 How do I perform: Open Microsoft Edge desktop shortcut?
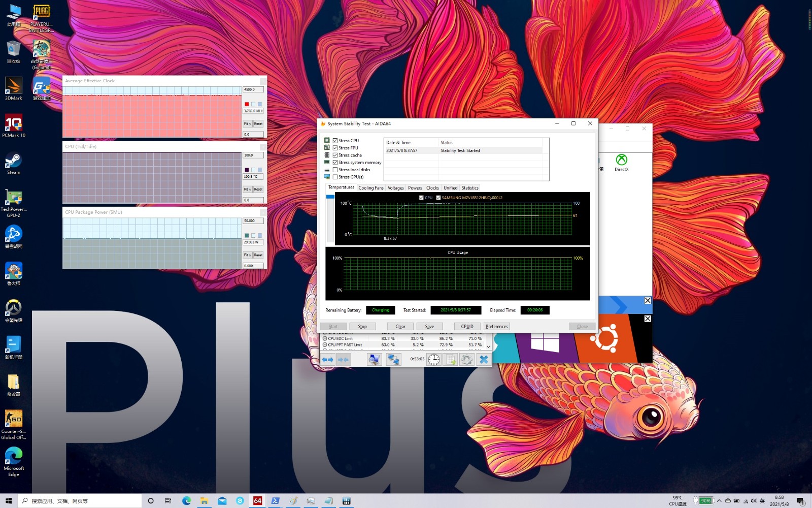(x=14, y=461)
